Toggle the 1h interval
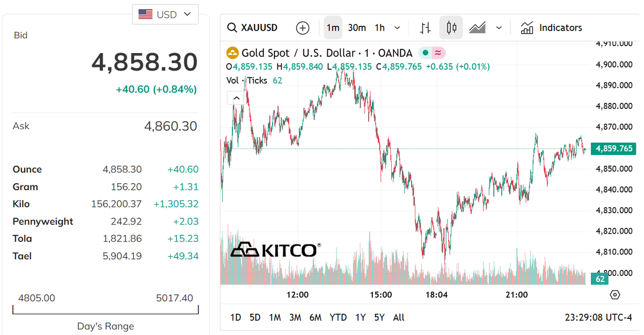644x335 pixels. (x=380, y=28)
